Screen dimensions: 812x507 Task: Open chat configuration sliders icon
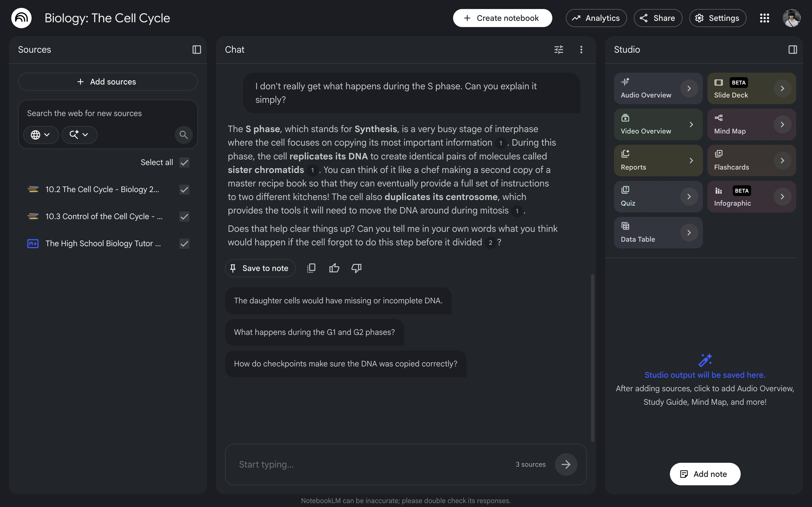pyautogui.click(x=559, y=50)
